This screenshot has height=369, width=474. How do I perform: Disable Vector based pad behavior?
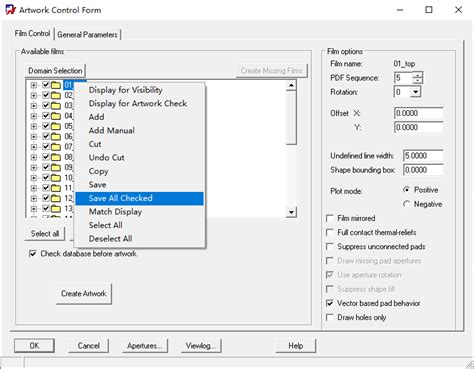330,303
